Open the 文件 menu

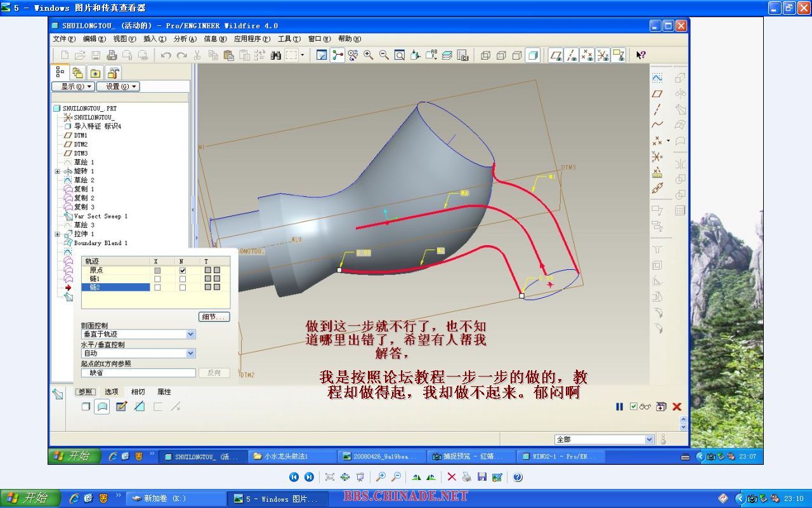pyautogui.click(x=63, y=39)
